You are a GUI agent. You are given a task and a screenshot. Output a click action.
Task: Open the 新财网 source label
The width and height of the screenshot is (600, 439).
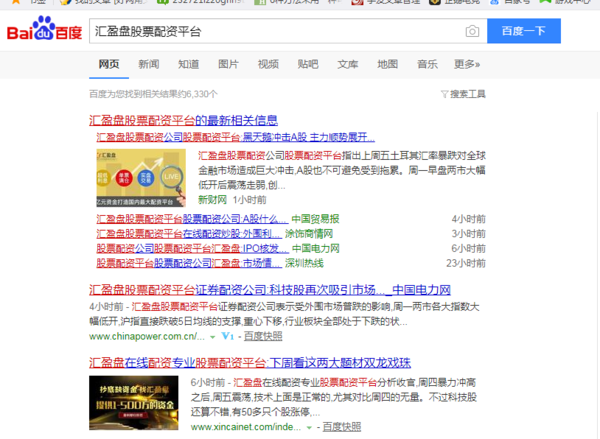[x=212, y=200]
